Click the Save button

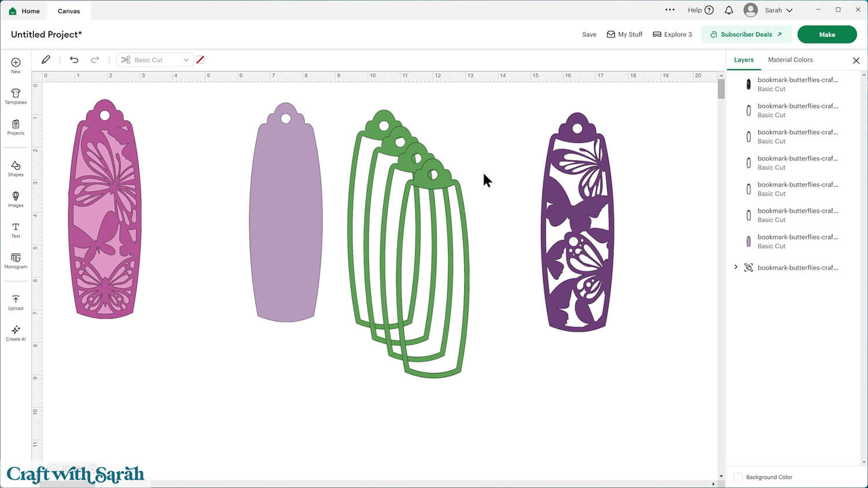tap(589, 34)
